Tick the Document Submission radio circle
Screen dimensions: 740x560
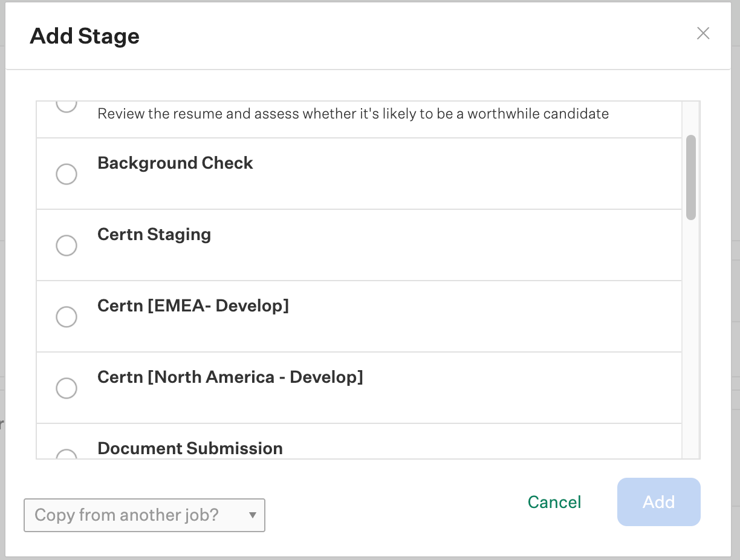(67, 455)
